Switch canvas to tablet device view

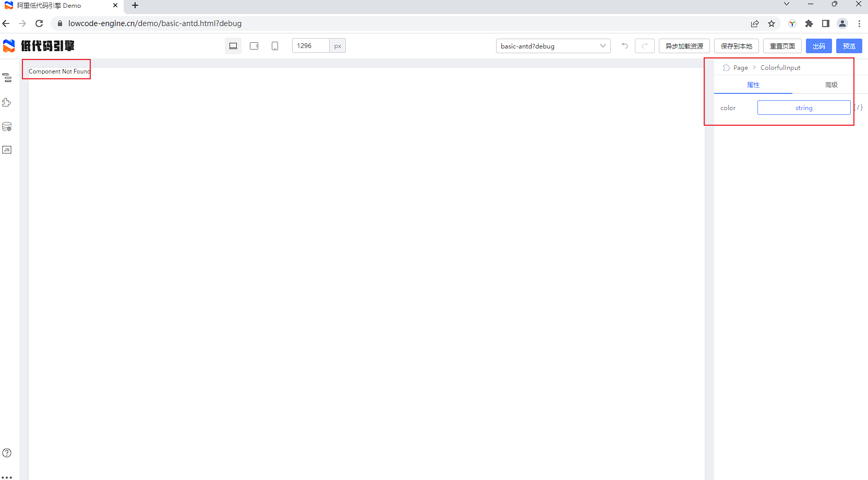click(x=254, y=46)
